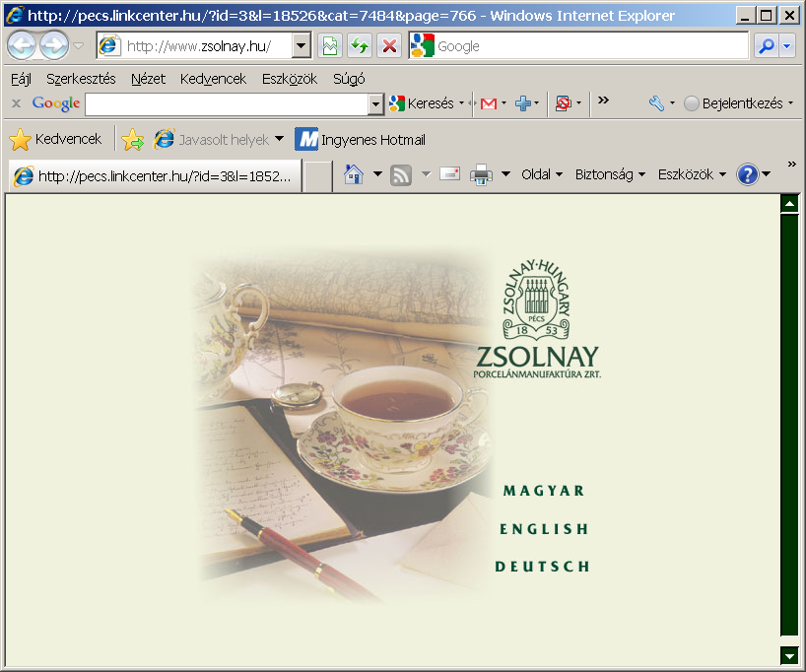
Task: Toggle Compatibility View broken page icon
Action: (330, 46)
